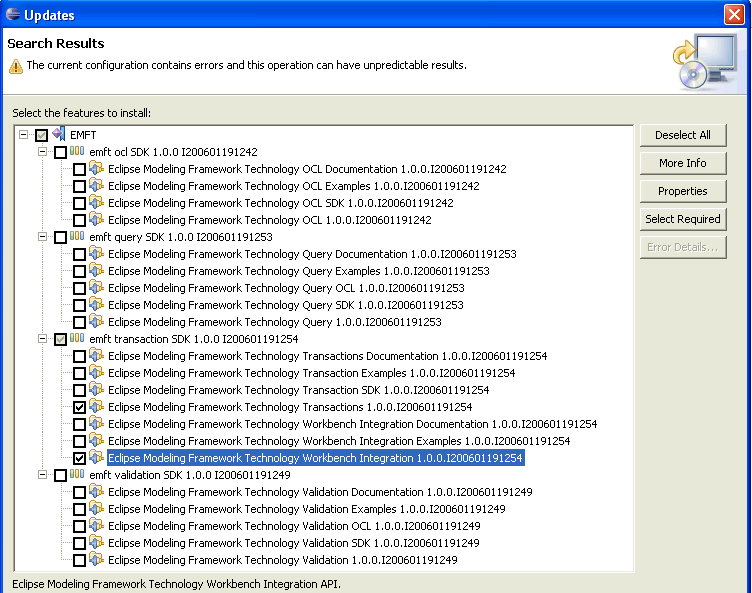Click the Transactions Documentation feature icon
This screenshot has height=593, width=752.
point(96,355)
